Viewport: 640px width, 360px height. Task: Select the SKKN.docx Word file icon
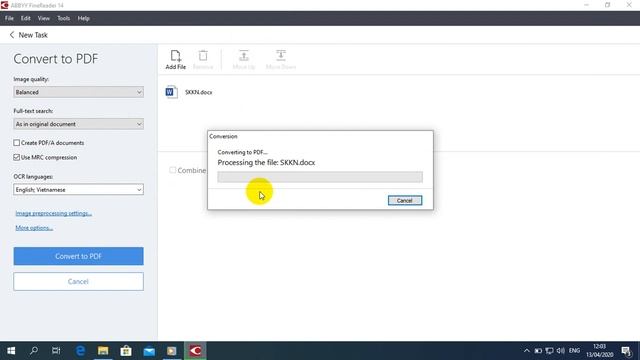[171, 92]
